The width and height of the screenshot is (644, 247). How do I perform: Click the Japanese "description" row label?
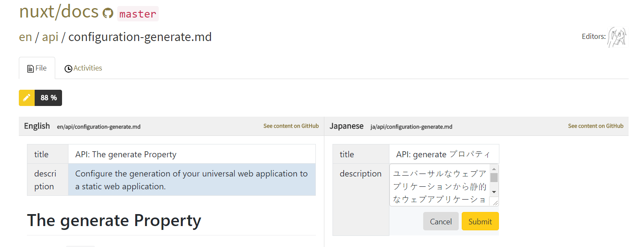tap(361, 173)
